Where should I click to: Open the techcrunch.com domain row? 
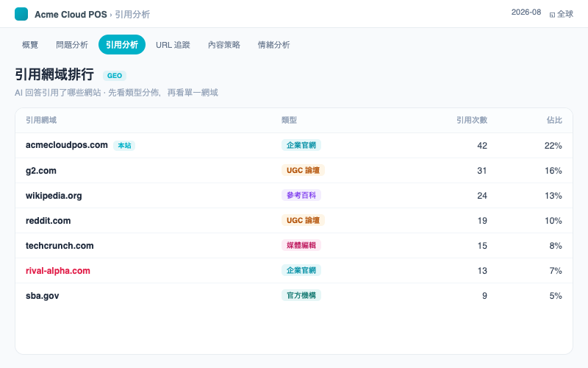point(294,246)
